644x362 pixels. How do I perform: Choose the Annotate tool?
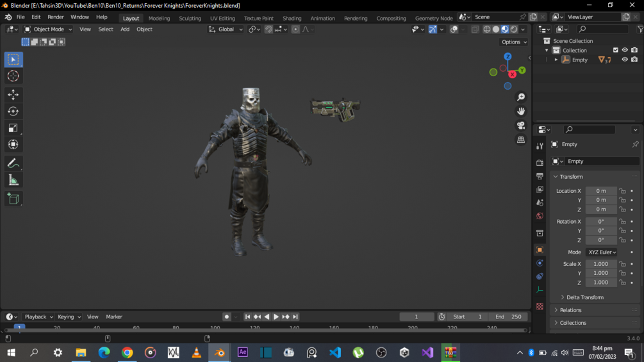pos(13,163)
